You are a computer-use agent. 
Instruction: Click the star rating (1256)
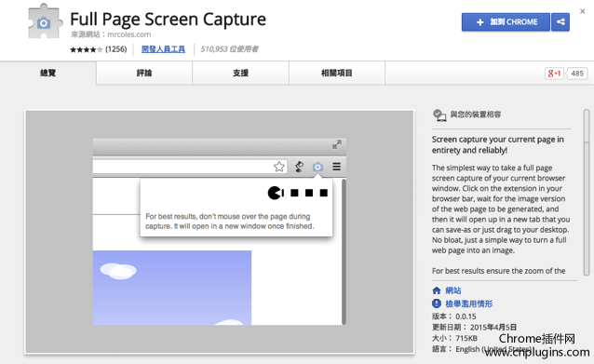point(98,49)
